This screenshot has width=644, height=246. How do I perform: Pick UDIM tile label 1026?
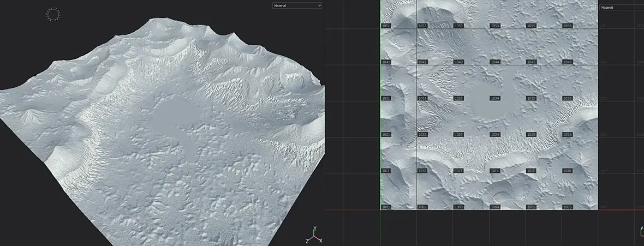(568, 135)
